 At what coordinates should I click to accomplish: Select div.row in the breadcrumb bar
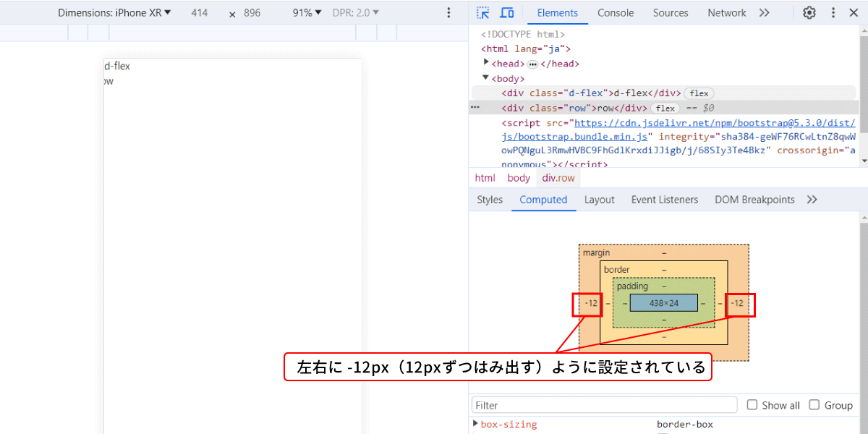(558, 178)
